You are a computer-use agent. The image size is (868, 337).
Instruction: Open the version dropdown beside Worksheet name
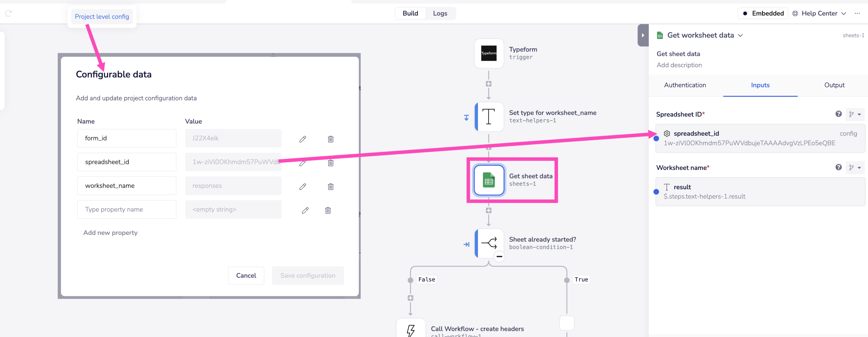(x=855, y=167)
